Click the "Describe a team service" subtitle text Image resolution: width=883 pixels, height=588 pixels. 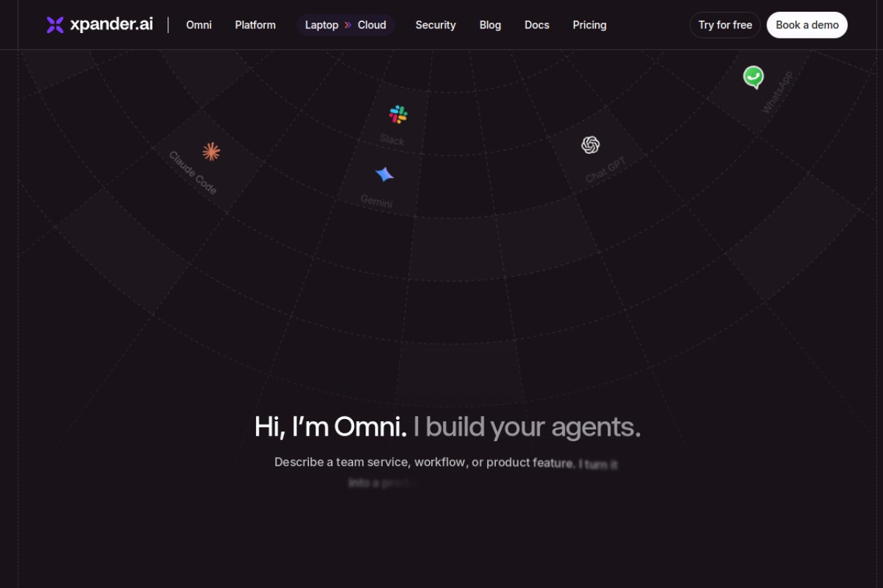pos(446,472)
